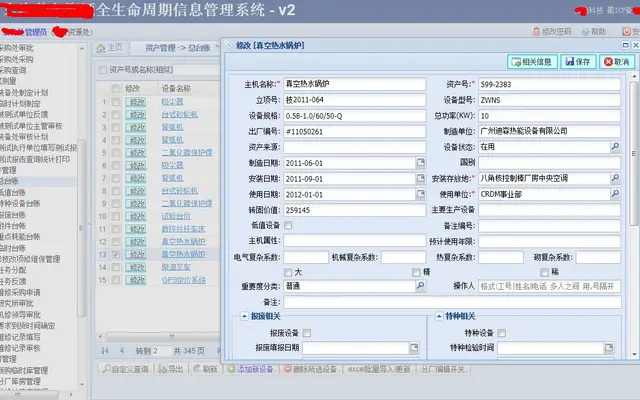
Task: Go to previous page of the table
Action: click(x=122, y=351)
